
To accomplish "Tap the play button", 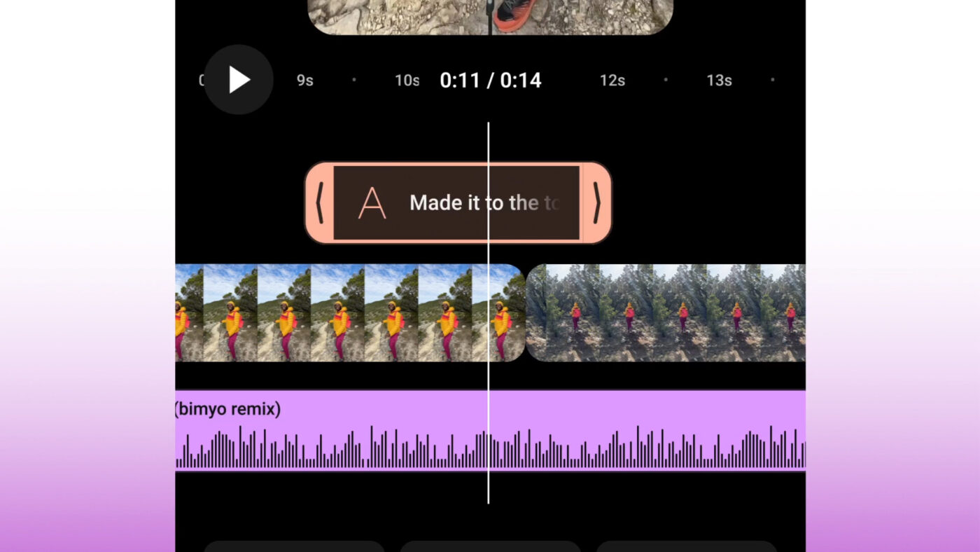I will [x=239, y=80].
